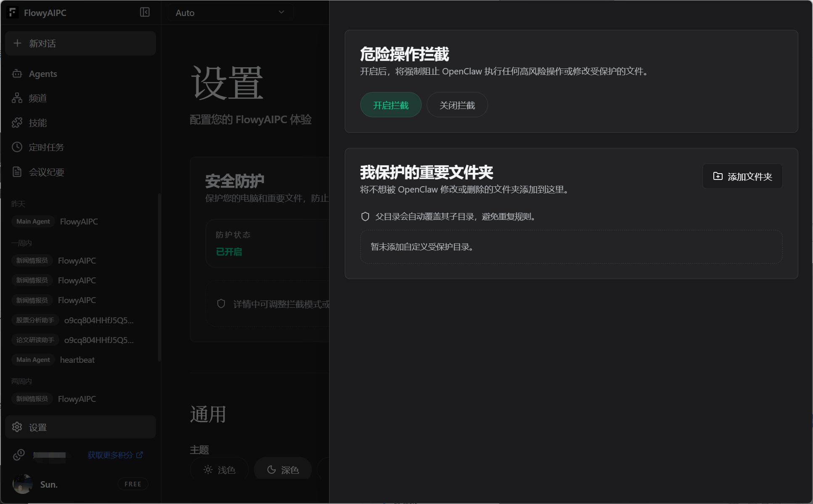Viewport: 813px width, 504px height.
Task: Click the folder-plus icon on 添加文件夹
Action: click(x=718, y=176)
